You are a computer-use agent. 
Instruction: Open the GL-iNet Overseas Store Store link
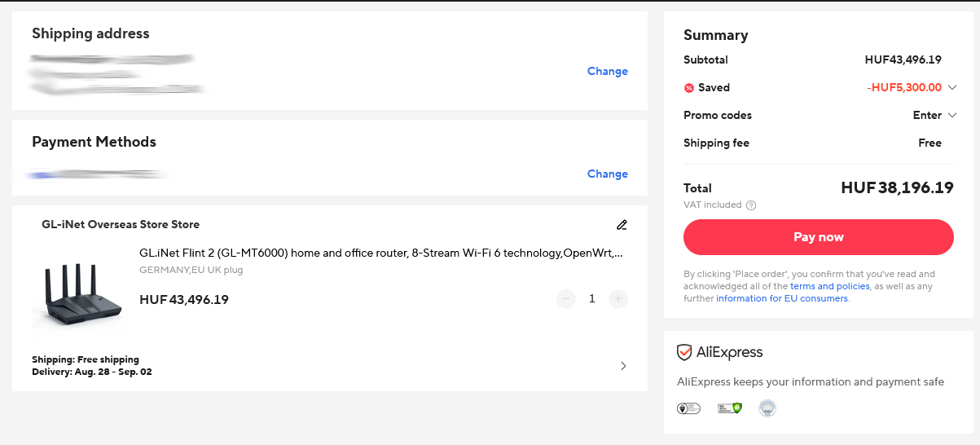121,224
